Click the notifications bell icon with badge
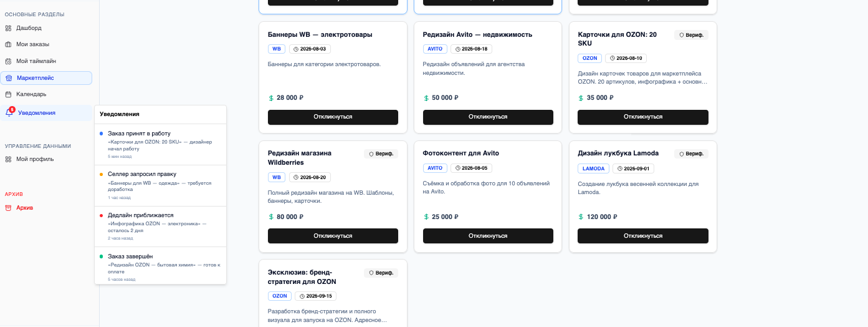The height and width of the screenshot is (327, 868). point(9,112)
